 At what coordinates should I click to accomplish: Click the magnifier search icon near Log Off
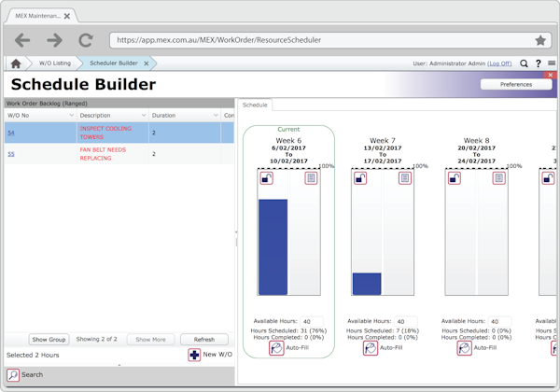click(x=524, y=63)
